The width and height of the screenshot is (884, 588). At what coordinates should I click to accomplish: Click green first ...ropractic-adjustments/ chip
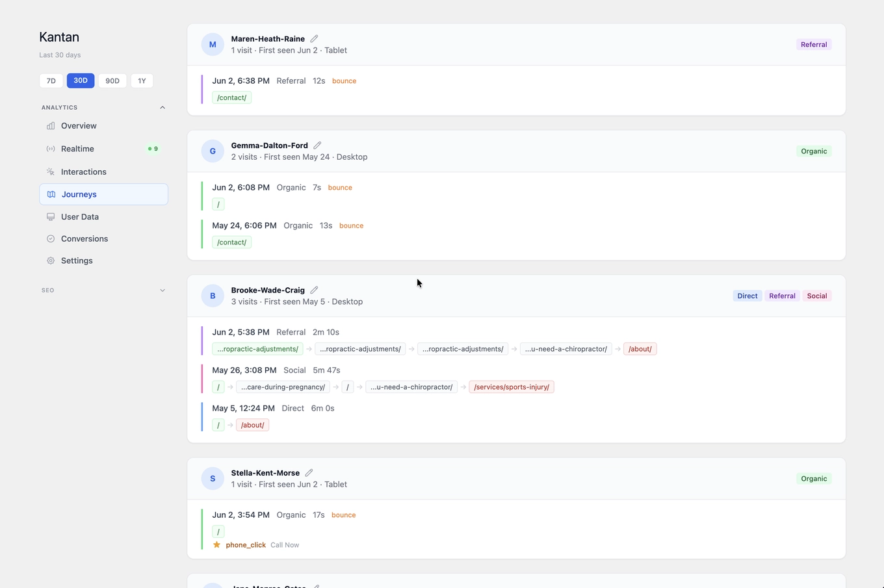(257, 349)
